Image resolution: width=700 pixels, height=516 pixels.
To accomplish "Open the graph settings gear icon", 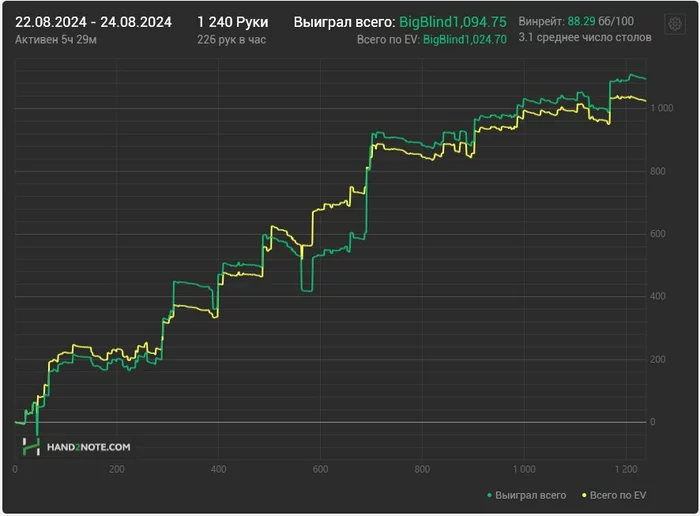I will [675, 24].
